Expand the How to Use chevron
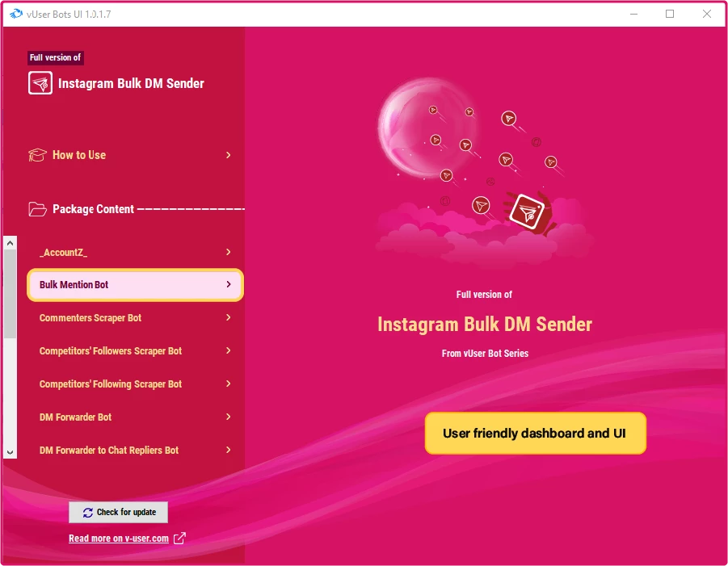 (x=229, y=155)
